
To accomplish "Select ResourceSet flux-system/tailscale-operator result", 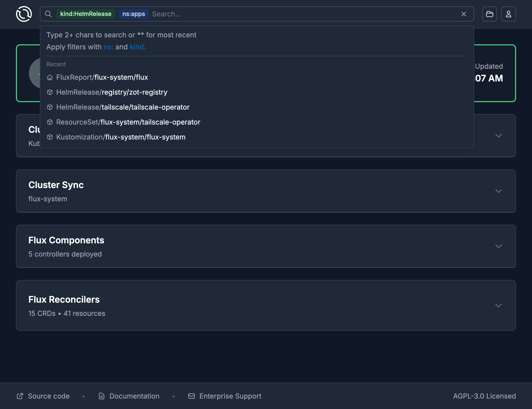I will (x=128, y=122).
